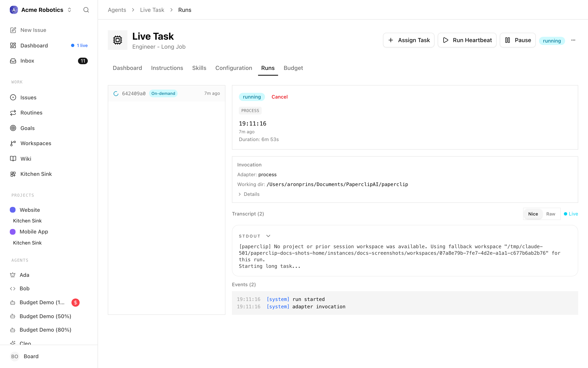Open the Dashboard tab
Viewport: 588px width, 368px height.
click(x=127, y=68)
